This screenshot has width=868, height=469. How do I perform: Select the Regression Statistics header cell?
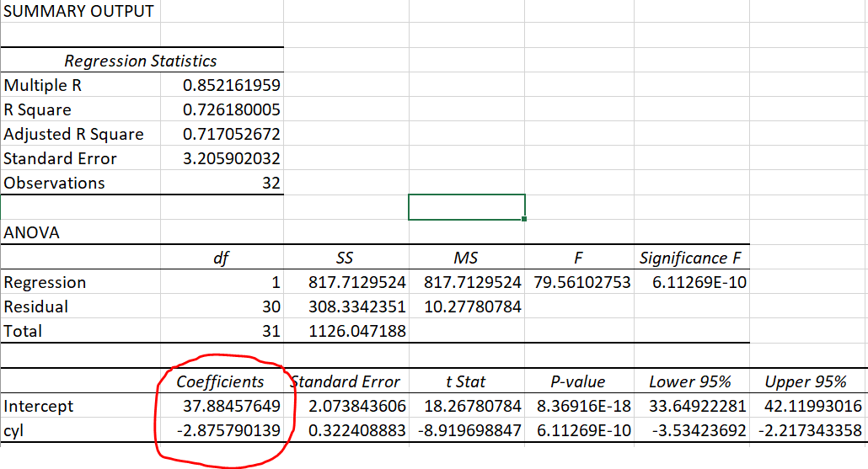coord(141,61)
